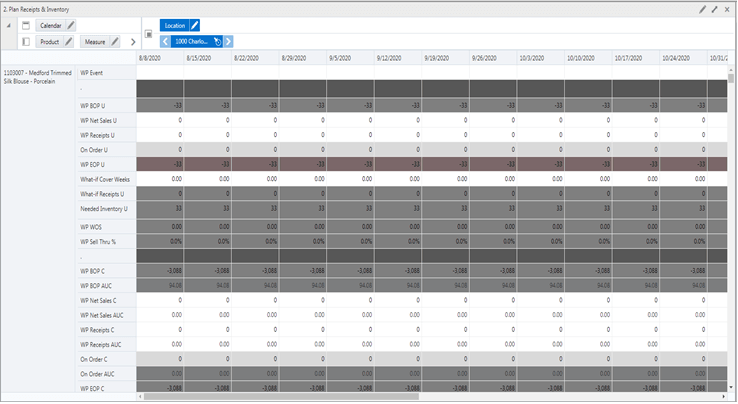Click horizontal scrollbar right arrow
The image size is (738, 404).
(x=723, y=396)
